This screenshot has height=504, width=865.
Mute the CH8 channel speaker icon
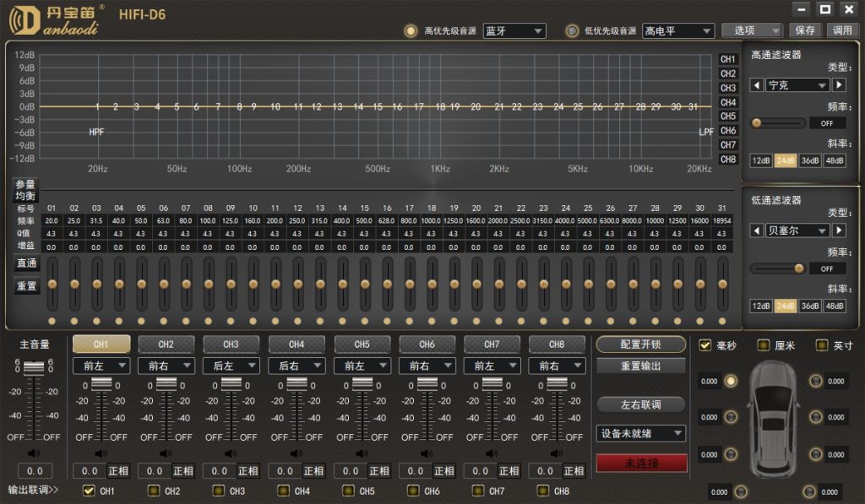pyautogui.click(x=557, y=453)
